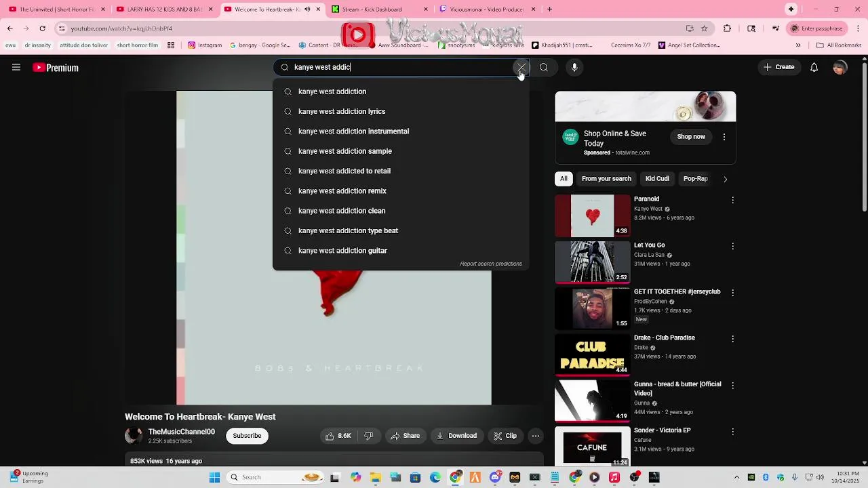Screen dimensions: 868x488
Task: Click Shop now on sponsored ad
Action: tap(691, 137)
